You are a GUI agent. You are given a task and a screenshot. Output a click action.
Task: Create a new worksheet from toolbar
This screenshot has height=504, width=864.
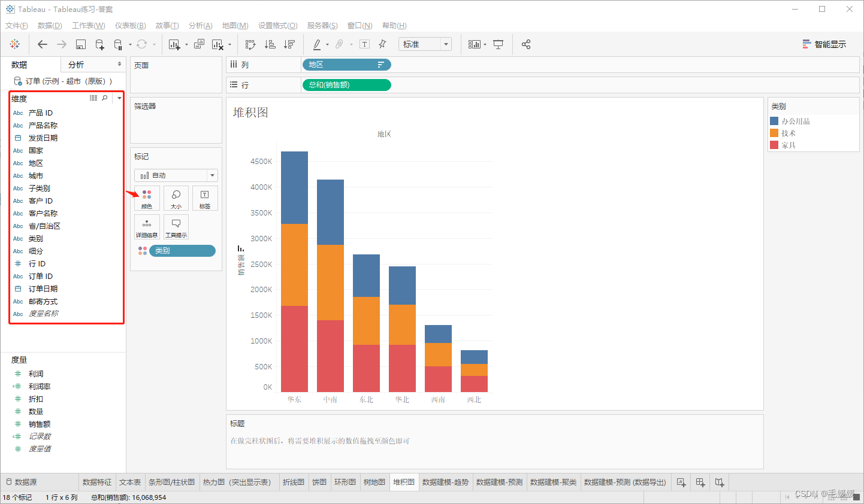174,44
